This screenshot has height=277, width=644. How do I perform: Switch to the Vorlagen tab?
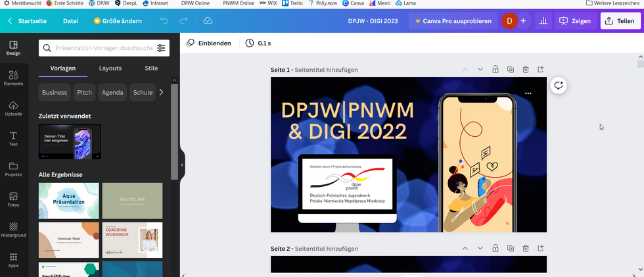coord(63,68)
